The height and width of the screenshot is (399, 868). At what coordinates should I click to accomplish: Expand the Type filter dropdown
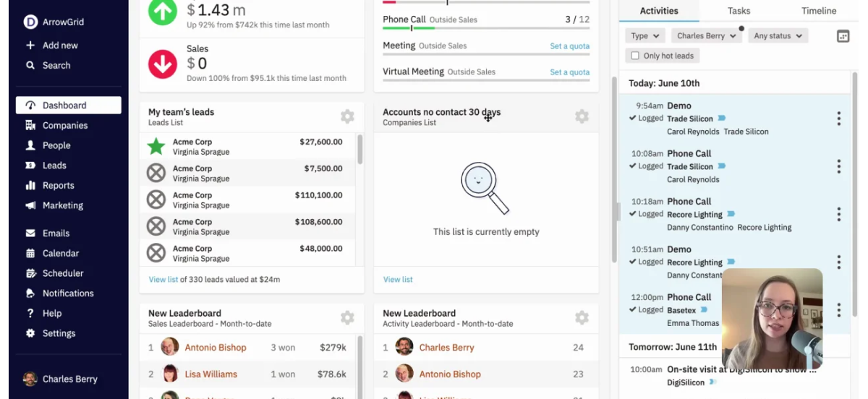(x=644, y=35)
